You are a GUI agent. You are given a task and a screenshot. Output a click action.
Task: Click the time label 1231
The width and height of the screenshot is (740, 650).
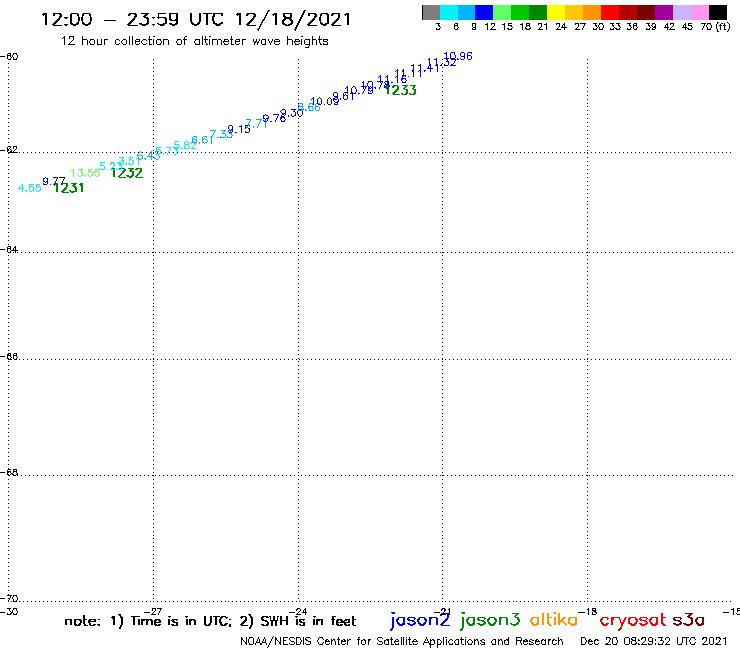68,188
